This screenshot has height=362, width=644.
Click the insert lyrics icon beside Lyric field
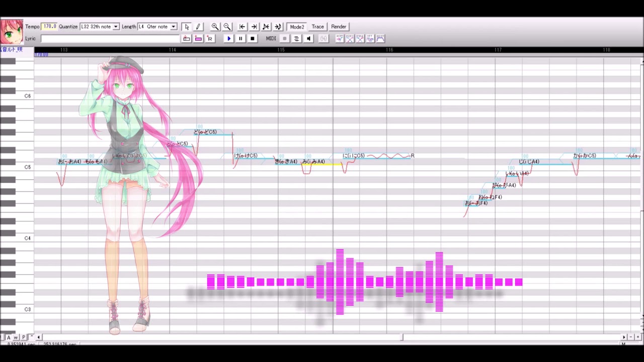pos(187,39)
